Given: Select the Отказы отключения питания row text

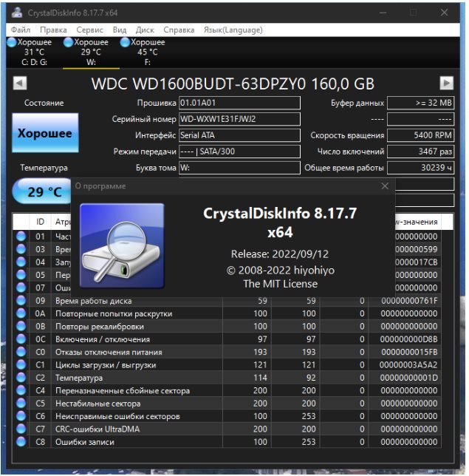Looking at the screenshot, I should [109, 352].
